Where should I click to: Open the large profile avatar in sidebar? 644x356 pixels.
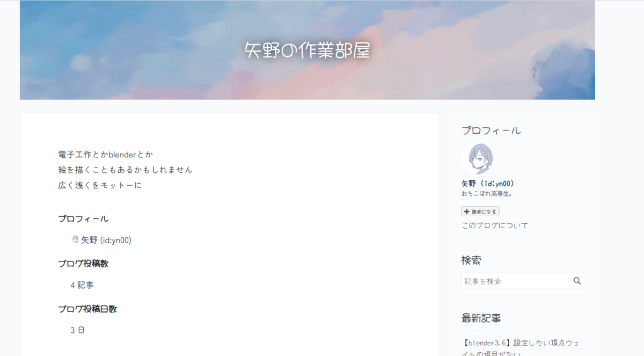click(x=478, y=159)
